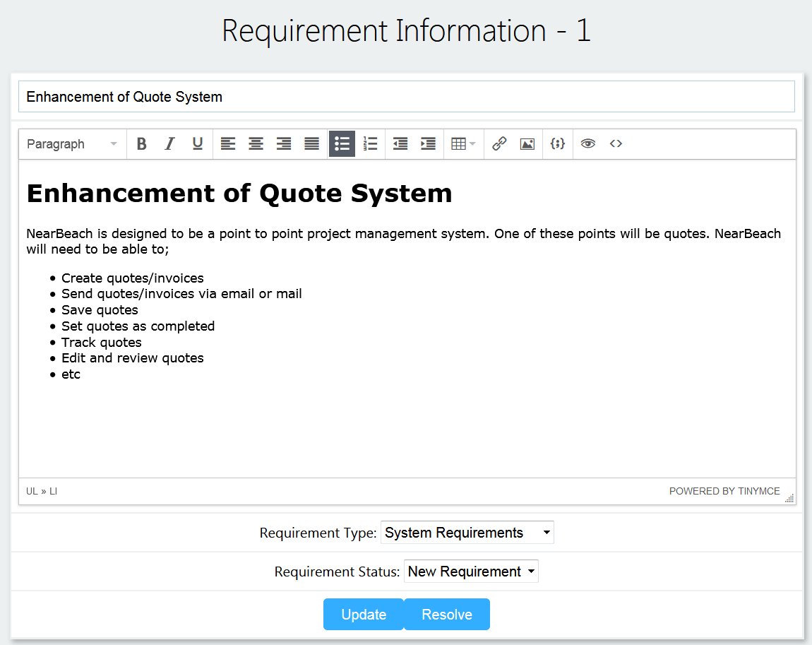Viewport: 812px width, 645px height.
Task: Decrease indent of selection
Action: coord(400,143)
